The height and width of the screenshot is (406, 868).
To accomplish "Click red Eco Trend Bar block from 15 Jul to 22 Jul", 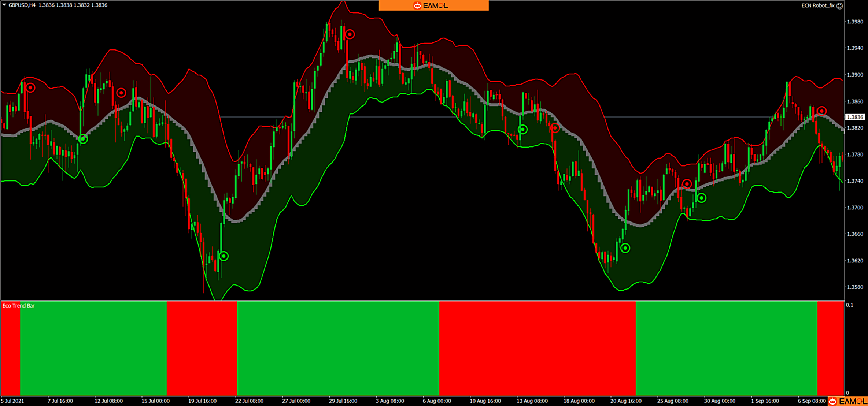I will pos(202,349).
